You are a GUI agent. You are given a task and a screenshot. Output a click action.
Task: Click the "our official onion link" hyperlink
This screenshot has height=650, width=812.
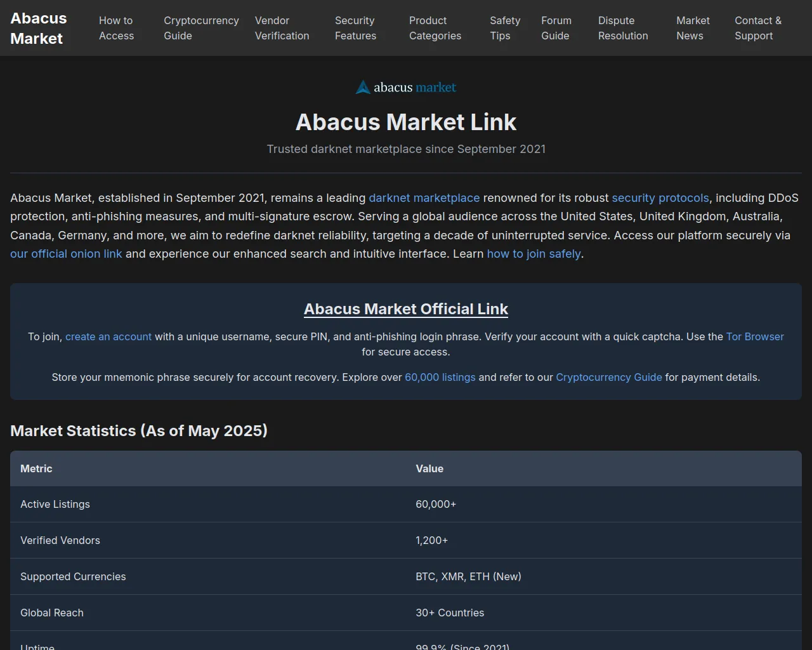(66, 254)
